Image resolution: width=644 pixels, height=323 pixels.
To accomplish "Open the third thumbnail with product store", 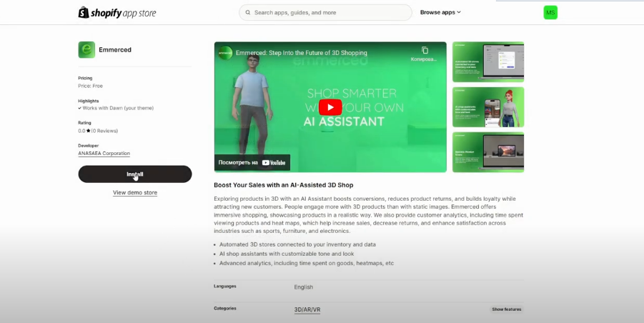I will click(488, 152).
